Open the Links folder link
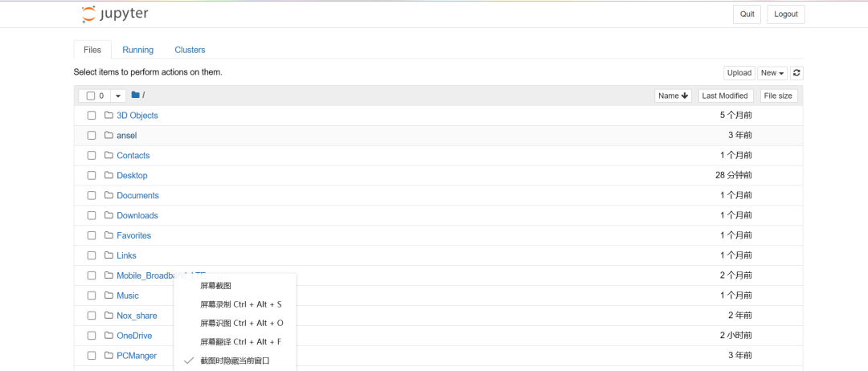 pyautogui.click(x=127, y=255)
